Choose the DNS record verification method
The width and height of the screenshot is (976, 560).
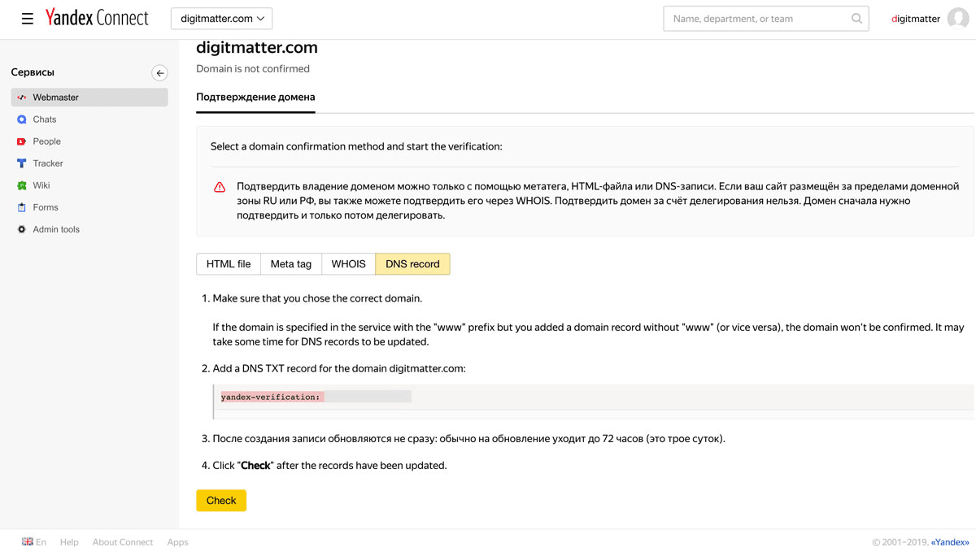click(x=412, y=264)
